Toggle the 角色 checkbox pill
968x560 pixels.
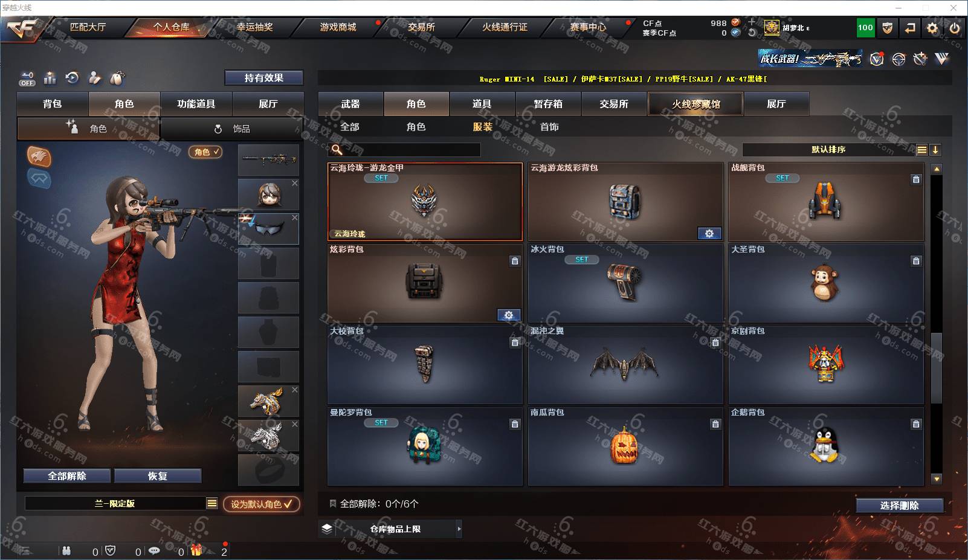206,152
